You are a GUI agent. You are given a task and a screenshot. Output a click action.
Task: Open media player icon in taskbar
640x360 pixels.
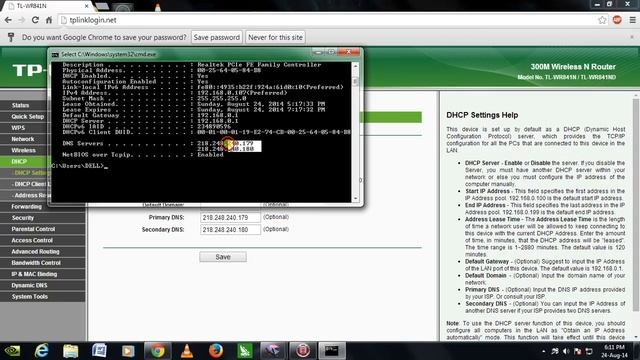click(x=128, y=351)
